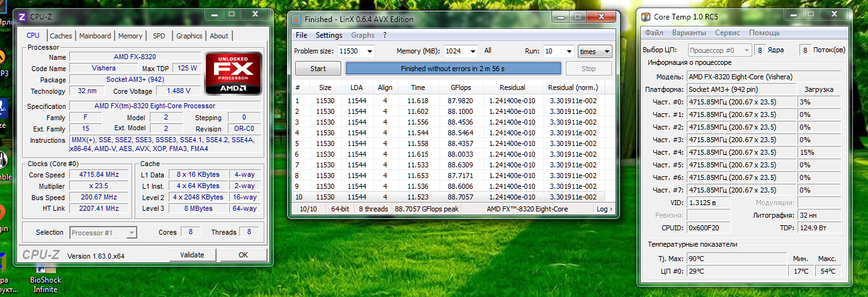Click the All memory link in LinX
This screenshot has height=297, width=868.
coord(488,50)
